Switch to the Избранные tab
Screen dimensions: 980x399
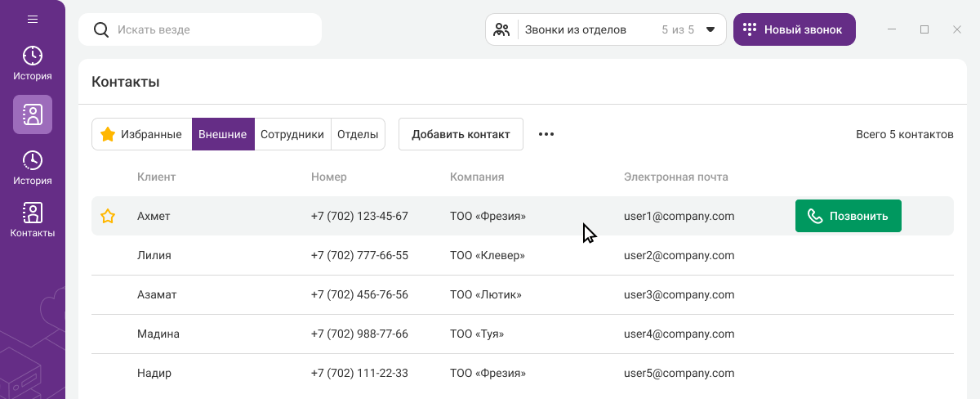tap(141, 134)
